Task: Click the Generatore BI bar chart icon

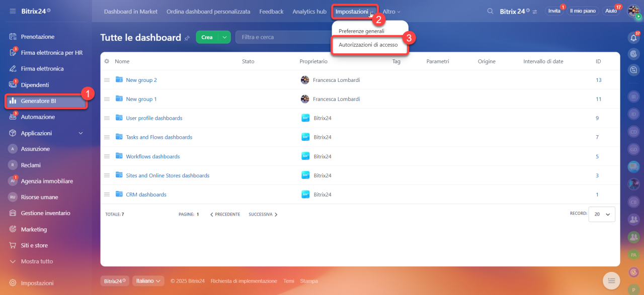Action: (x=13, y=101)
